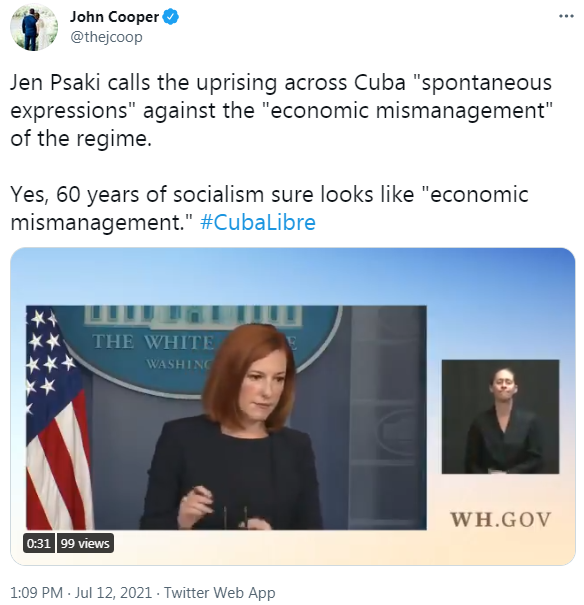This screenshot has width=584, height=605.
Task: Click the video's blue gradient background area
Action: pyautogui.click(x=292, y=276)
